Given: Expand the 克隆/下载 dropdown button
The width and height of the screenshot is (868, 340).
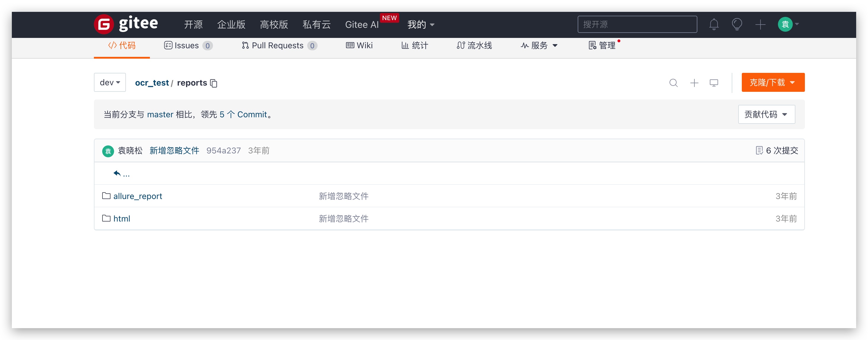Looking at the screenshot, I should point(773,82).
